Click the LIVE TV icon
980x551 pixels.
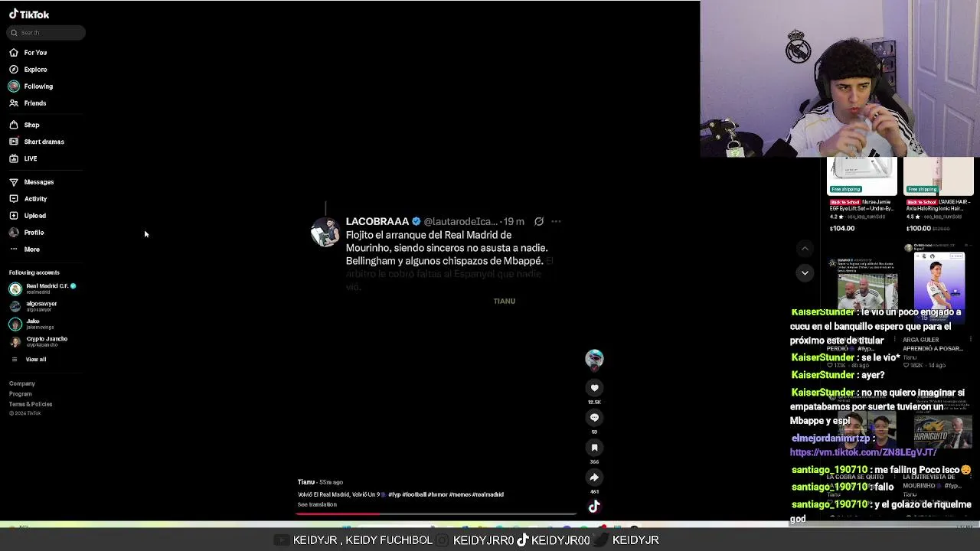click(14, 158)
